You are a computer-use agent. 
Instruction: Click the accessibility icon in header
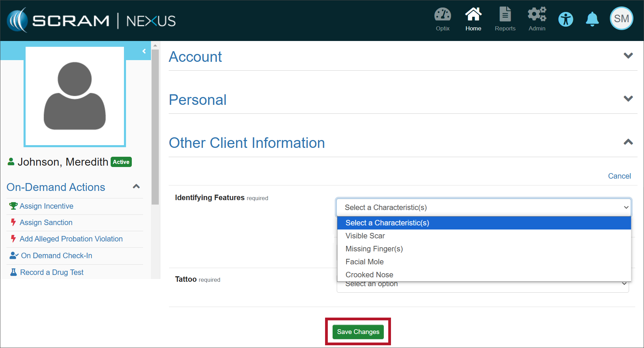(566, 19)
